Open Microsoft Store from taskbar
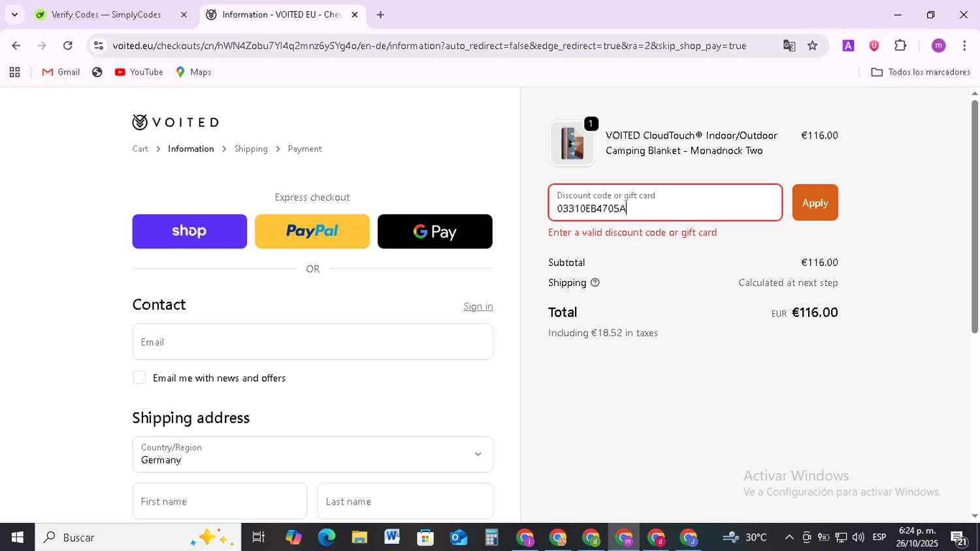 tap(425, 537)
